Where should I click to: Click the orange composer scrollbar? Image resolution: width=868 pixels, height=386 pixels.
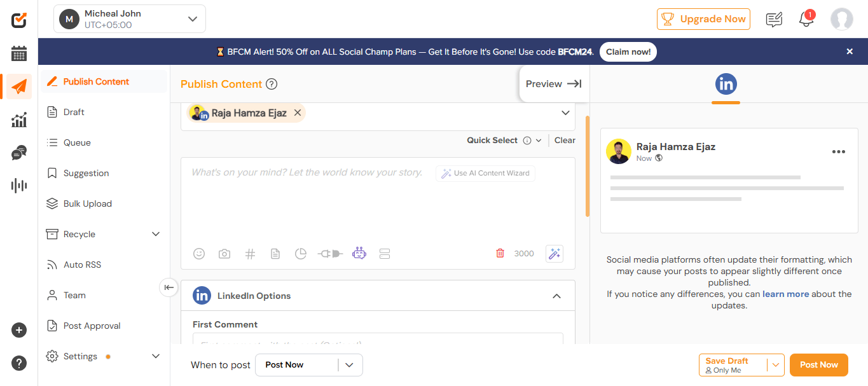[588, 167]
